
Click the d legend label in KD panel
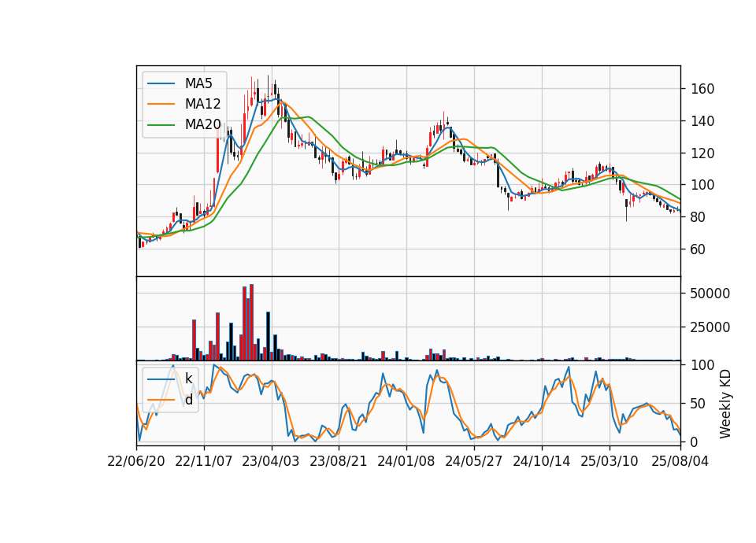point(188,400)
